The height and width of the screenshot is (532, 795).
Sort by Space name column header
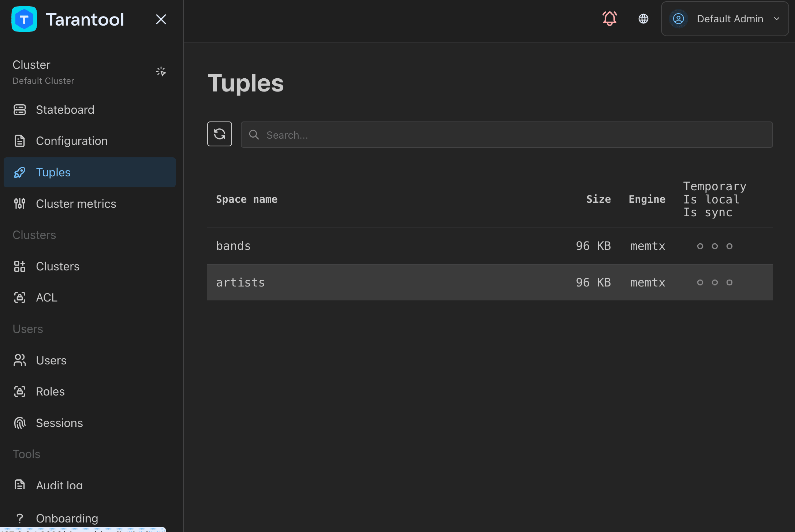tap(247, 199)
